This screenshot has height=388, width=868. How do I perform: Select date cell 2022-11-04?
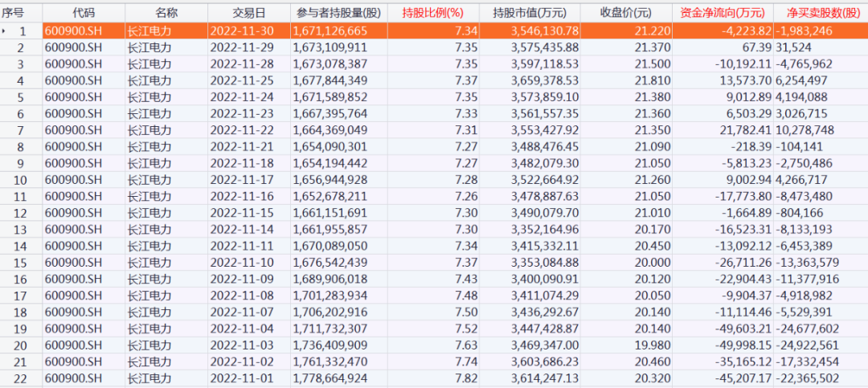[242, 329]
